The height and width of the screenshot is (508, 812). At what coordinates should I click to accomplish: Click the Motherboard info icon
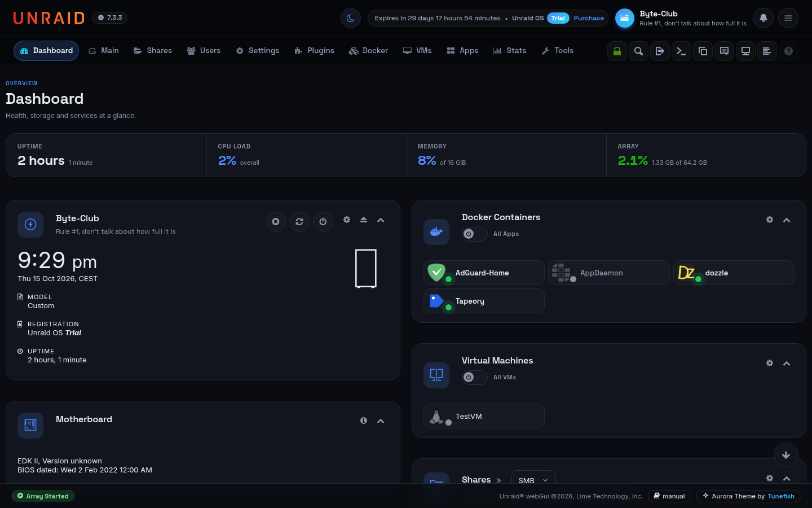pyautogui.click(x=364, y=421)
